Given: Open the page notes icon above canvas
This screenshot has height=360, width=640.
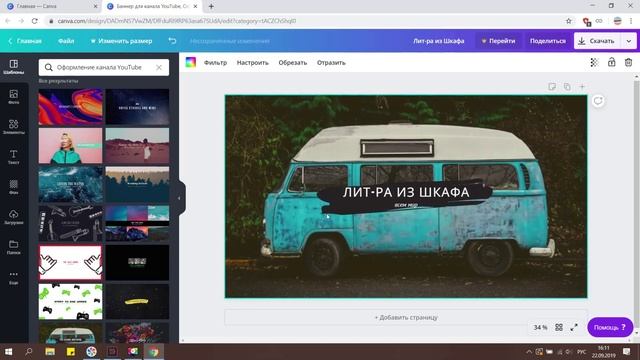Looking at the screenshot, I should coord(552,87).
